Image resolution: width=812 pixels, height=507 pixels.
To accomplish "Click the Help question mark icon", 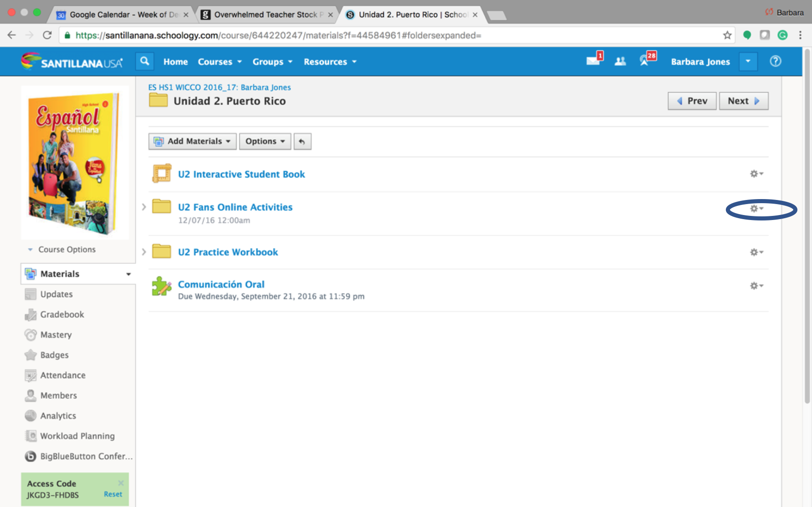I will point(775,61).
